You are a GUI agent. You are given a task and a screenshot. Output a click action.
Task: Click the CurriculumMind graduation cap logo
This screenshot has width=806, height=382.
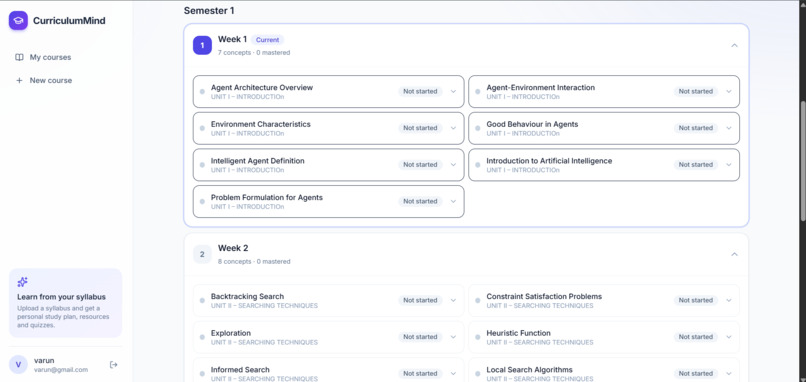pyautogui.click(x=18, y=21)
